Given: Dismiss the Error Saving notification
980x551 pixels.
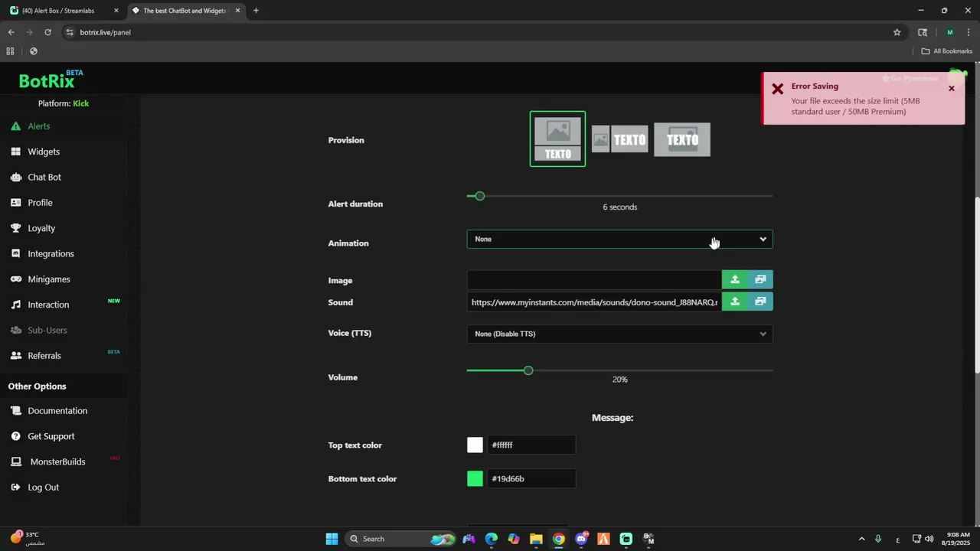Looking at the screenshot, I should [952, 88].
